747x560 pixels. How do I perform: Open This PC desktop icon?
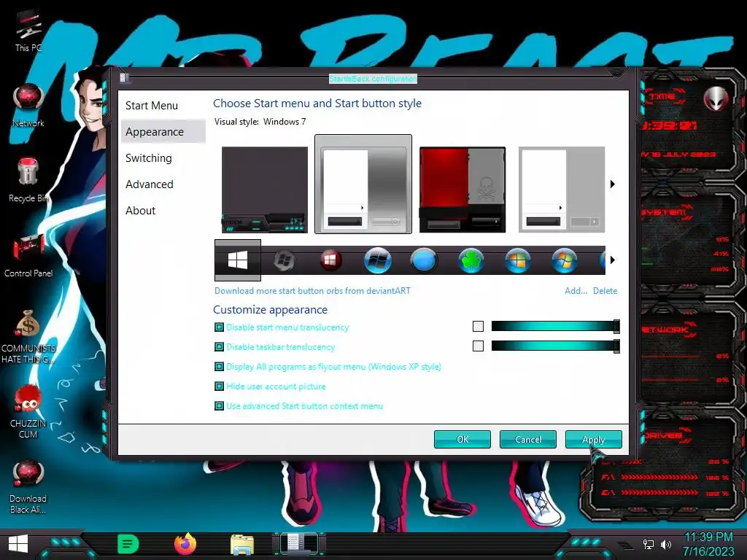pyautogui.click(x=28, y=31)
